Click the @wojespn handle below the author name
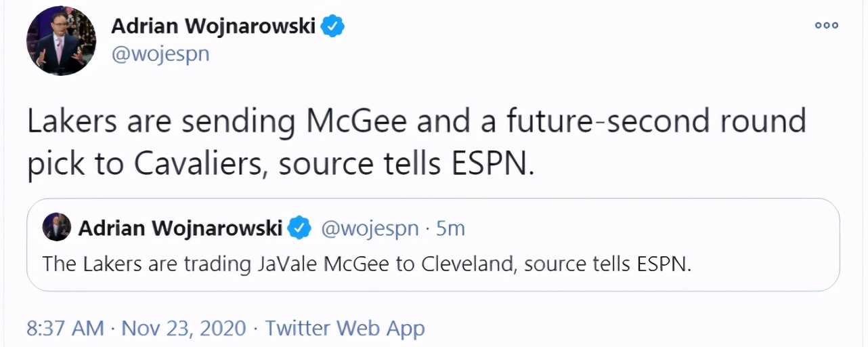 (160, 54)
